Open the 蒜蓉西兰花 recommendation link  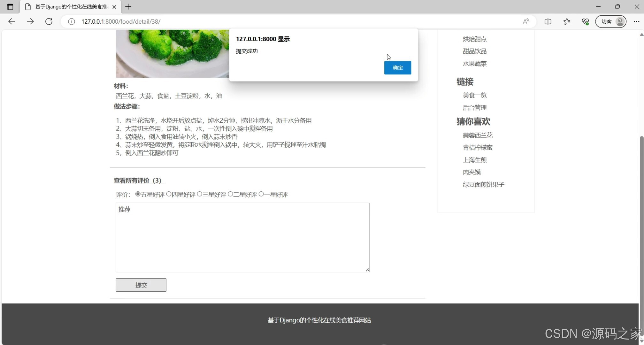(478, 135)
